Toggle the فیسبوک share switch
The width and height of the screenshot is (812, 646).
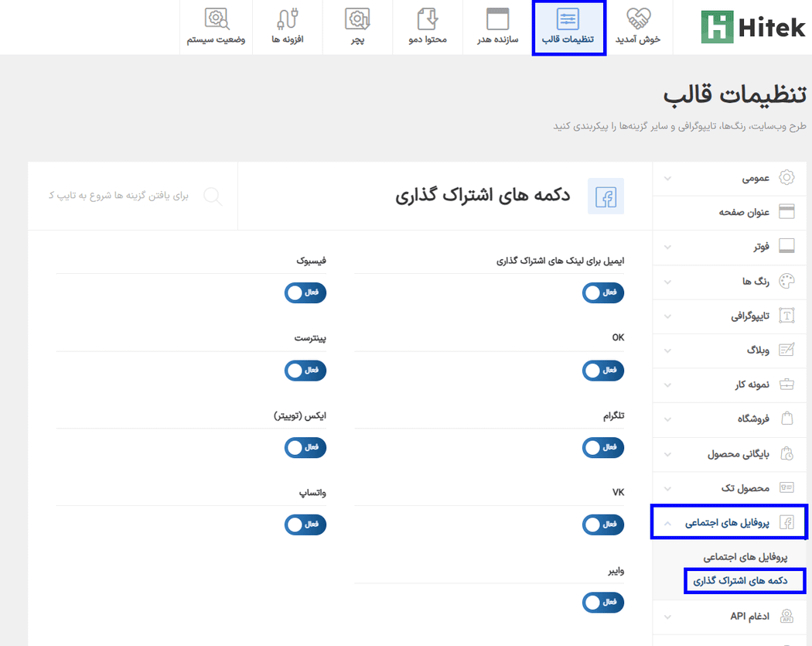click(305, 292)
